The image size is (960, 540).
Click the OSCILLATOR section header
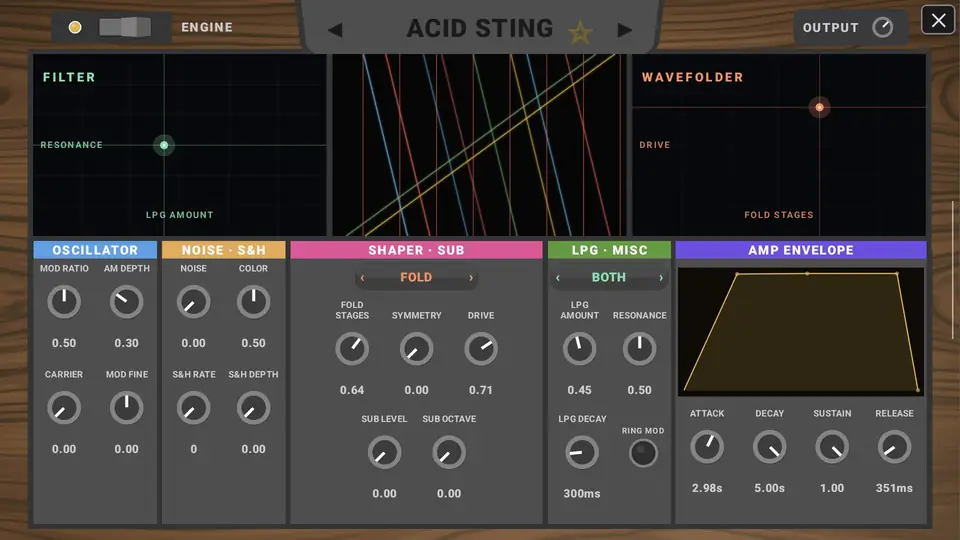[x=95, y=250]
